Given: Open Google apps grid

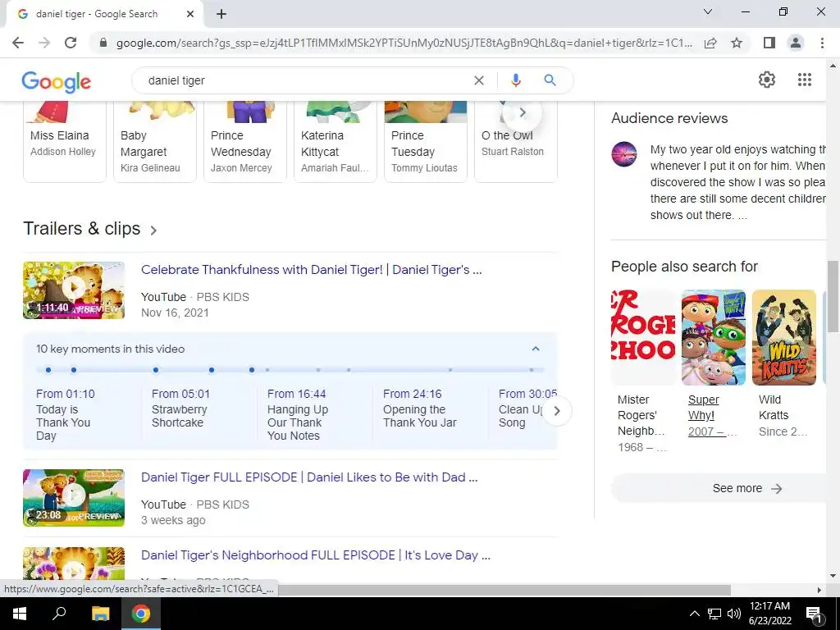Looking at the screenshot, I should (805, 80).
